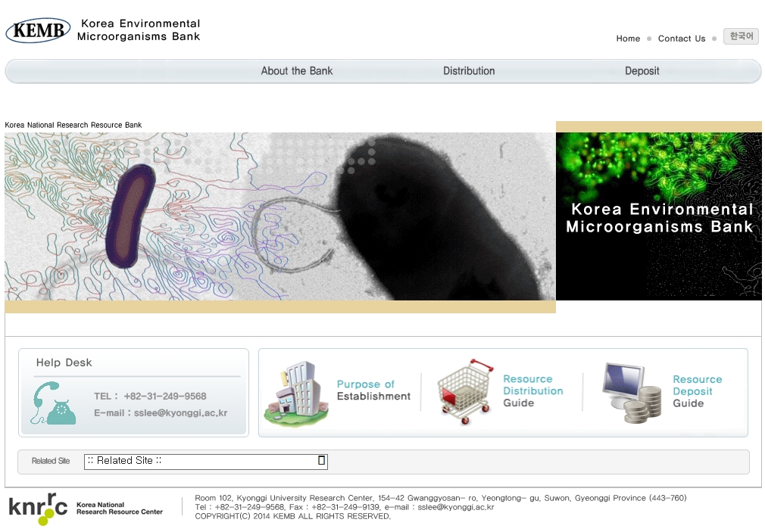This screenshot has height=532, width=765.
Task: Click the bacterium micrograph banner image
Action: click(280, 216)
